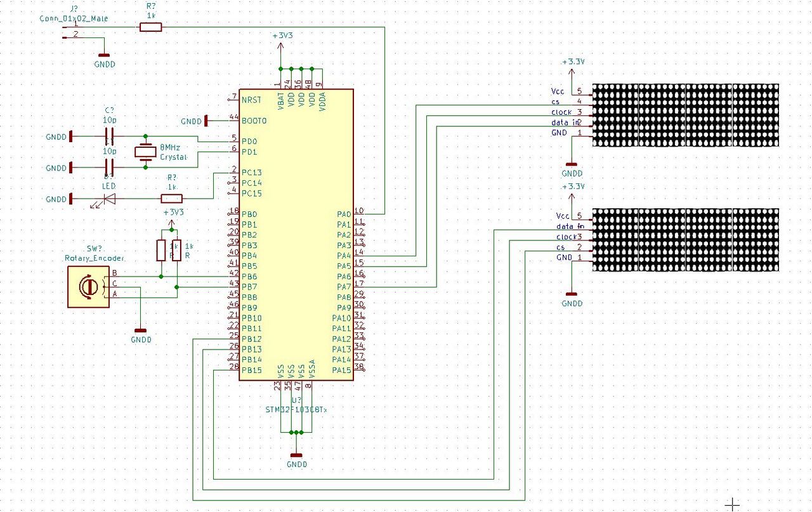Select the 1k resistor wired to the connector
This screenshot has height=512, width=812.
[x=151, y=27]
